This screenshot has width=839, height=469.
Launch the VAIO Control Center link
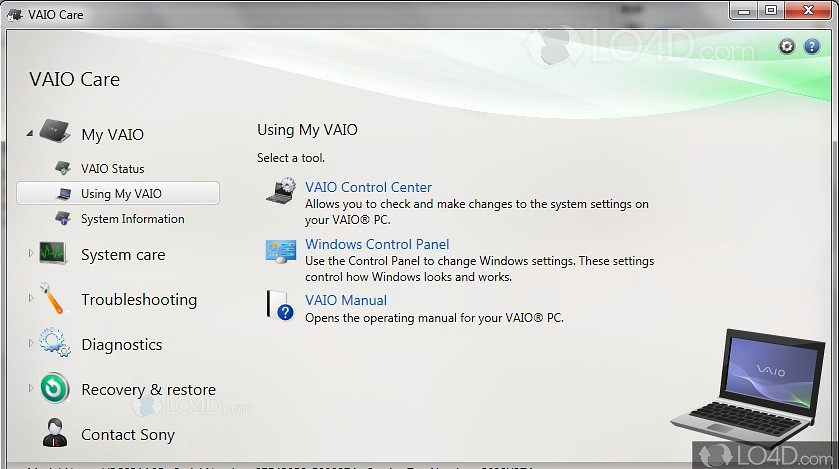[368, 187]
